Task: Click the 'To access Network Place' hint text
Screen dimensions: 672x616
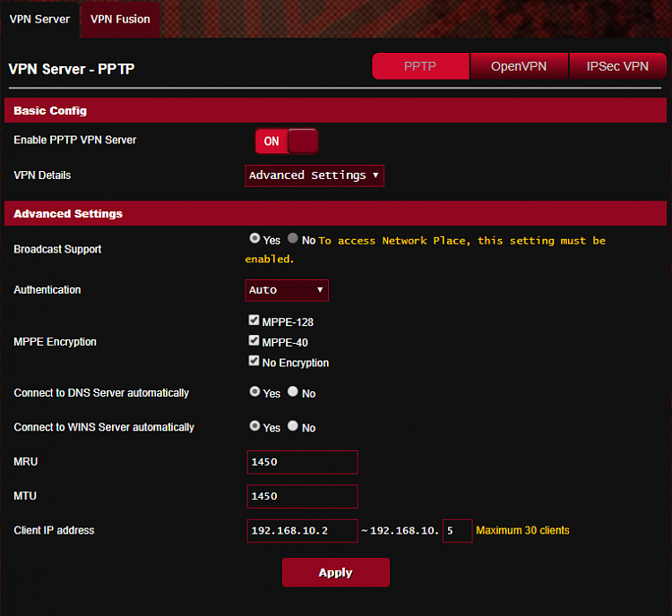Action: (x=425, y=249)
